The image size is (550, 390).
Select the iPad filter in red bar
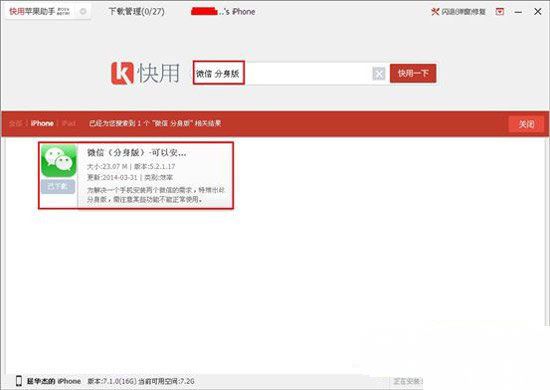(x=68, y=123)
